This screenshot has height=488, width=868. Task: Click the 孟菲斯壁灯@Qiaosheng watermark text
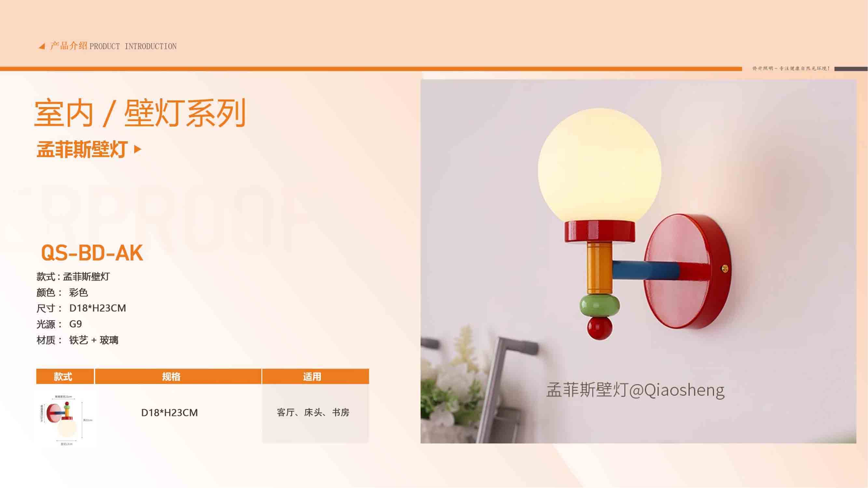(x=635, y=390)
